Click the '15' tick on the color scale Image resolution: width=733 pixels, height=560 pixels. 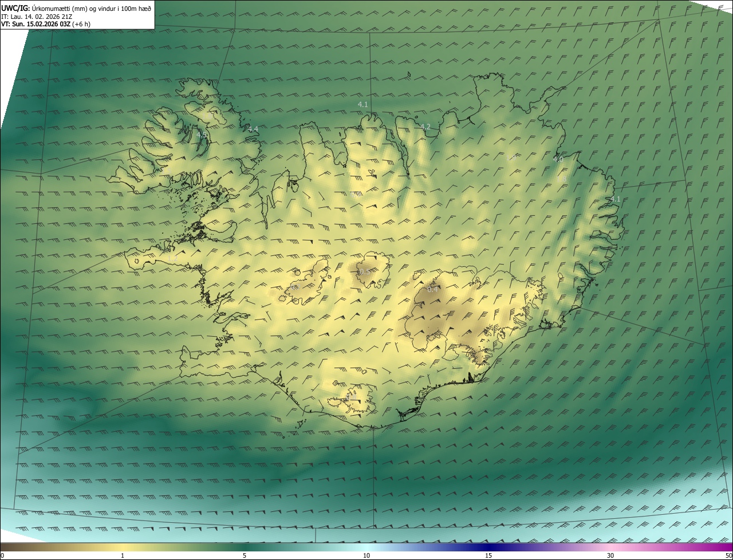pos(488,555)
